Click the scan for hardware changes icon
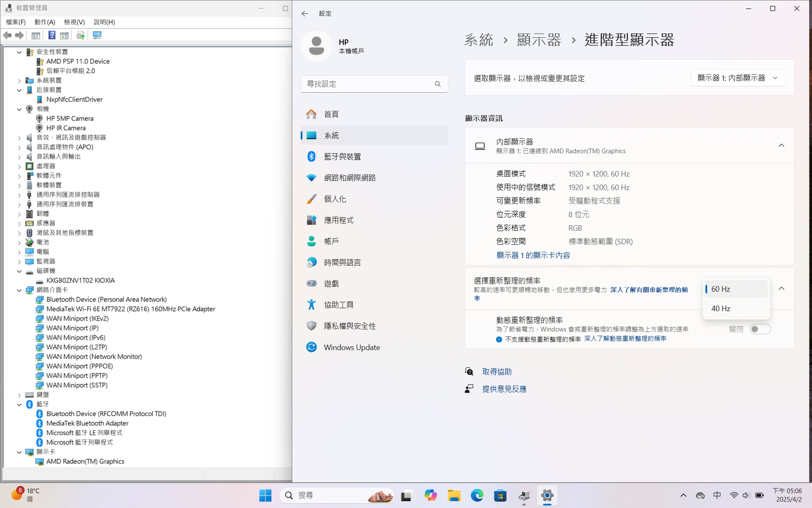This screenshot has height=508, width=812. pyautogui.click(x=97, y=35)
